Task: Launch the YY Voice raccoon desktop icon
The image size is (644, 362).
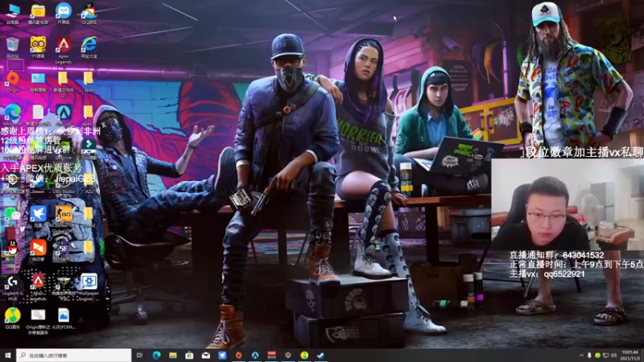Action: coord(38,47)
